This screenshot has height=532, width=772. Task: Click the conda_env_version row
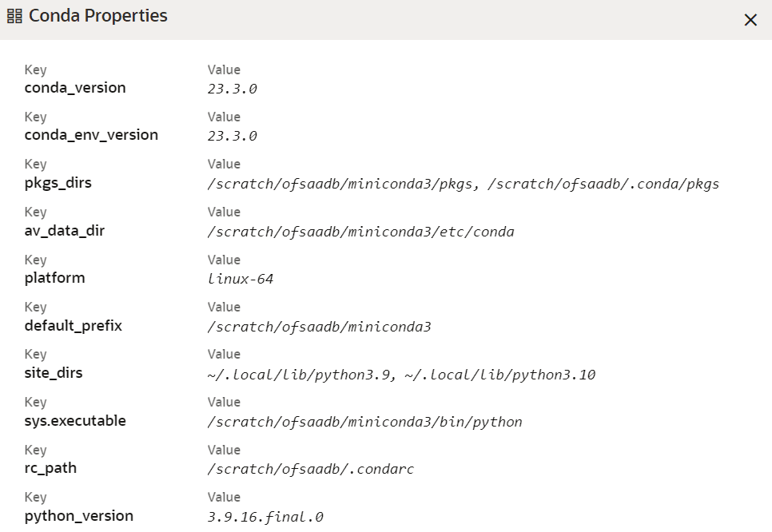click(90, 135)
